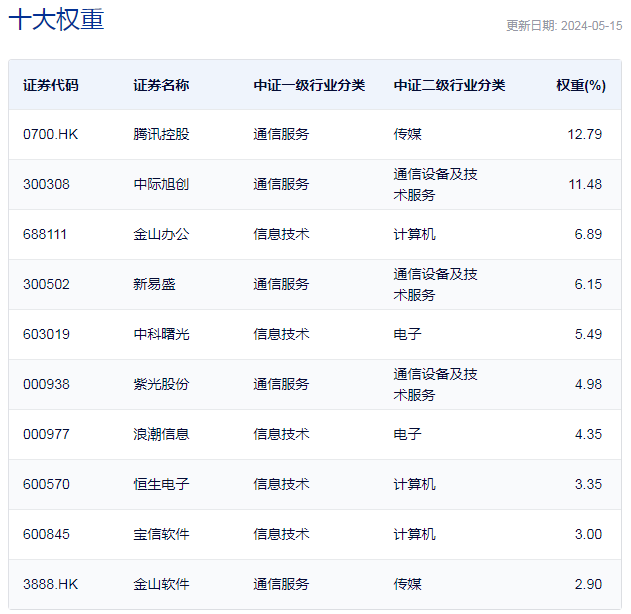The width and height of the screenshot is (631, 614).
Task: Click the 证券名称 column header
Action: click(161, 85)
